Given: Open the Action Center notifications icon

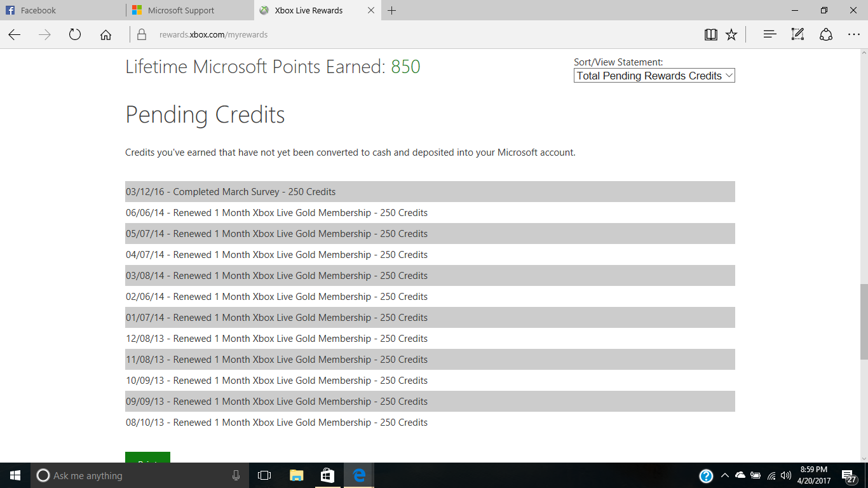Looking at the screenshot, I should 848,476.
